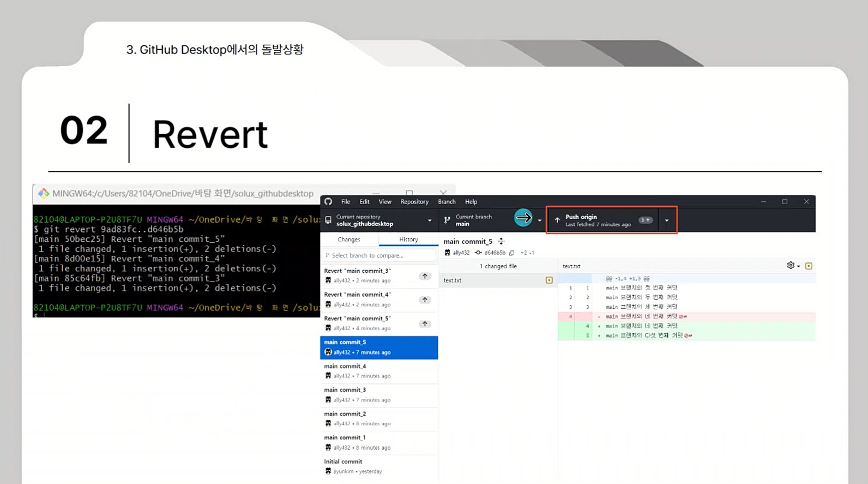Click the MINGW64 terminal window title text

[x=183, y=193]
